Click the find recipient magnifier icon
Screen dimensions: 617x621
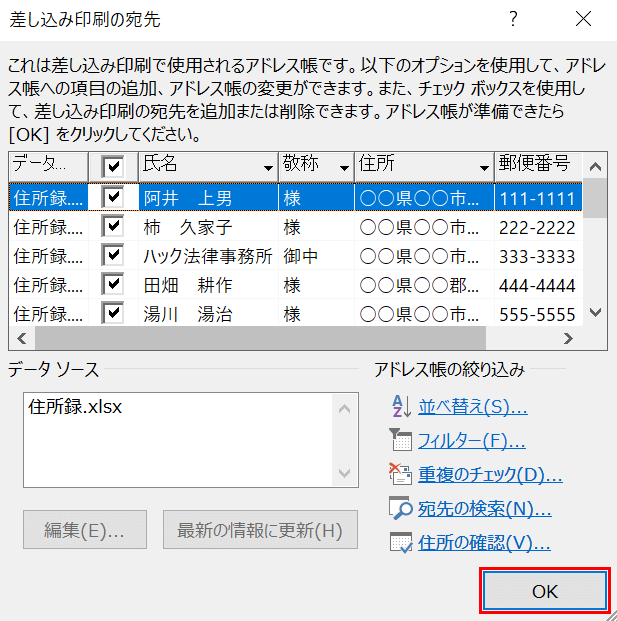[x=400, y=508]
